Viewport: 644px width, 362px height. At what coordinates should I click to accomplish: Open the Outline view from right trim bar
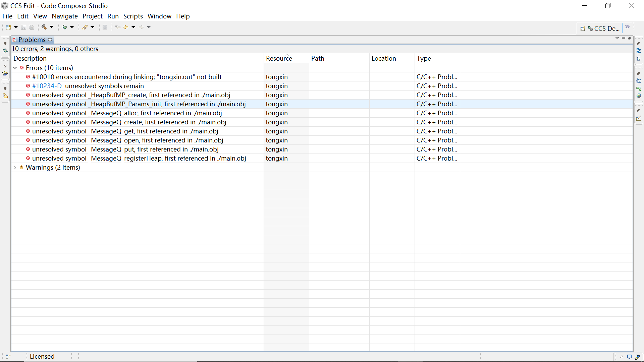coord(639,51)
